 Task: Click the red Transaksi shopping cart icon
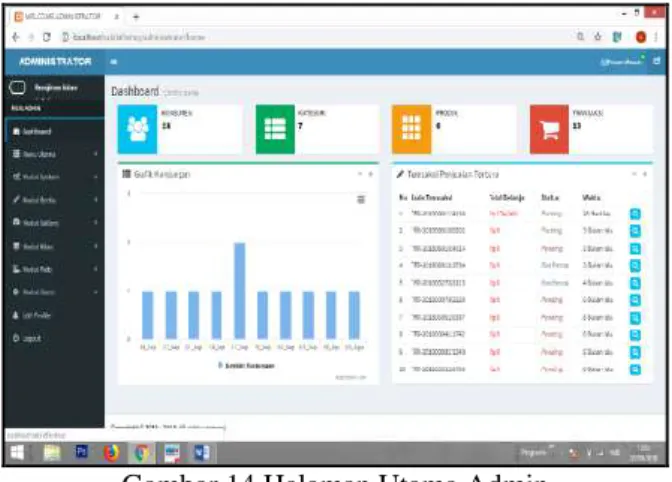click(549, 129)
